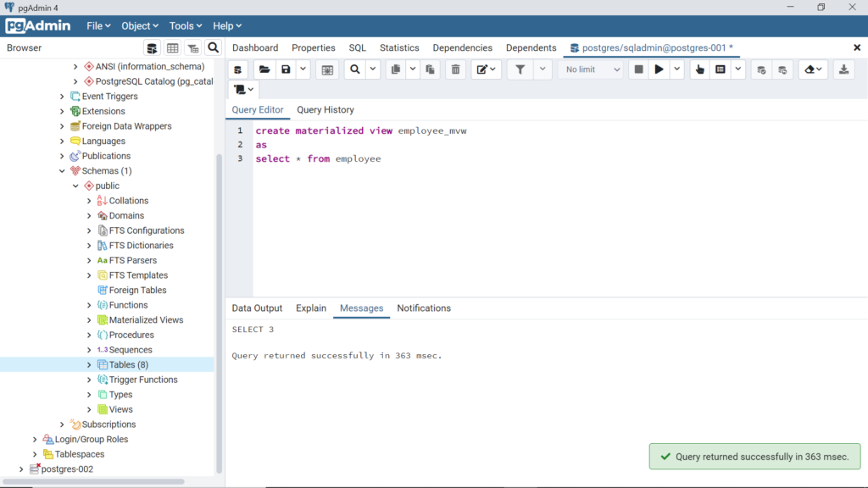This screenshot has height=488, width=868.
Task: Open the Tools menu
Action: coord(184,25)
